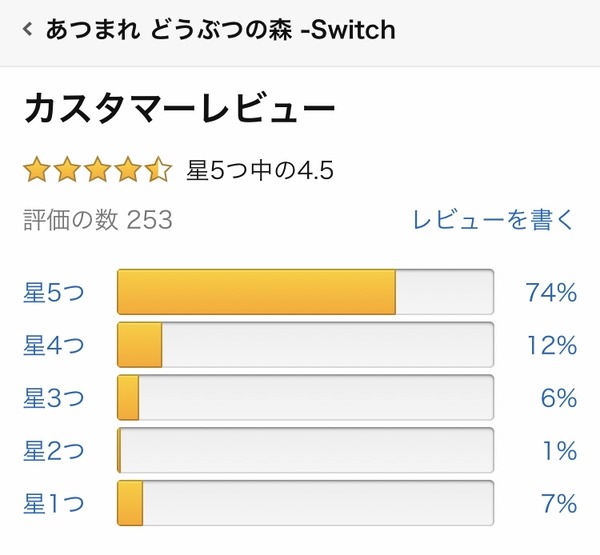Screen dimensions: 600x555
Task: Open the 74% five-star reviews
Action: 551,293
